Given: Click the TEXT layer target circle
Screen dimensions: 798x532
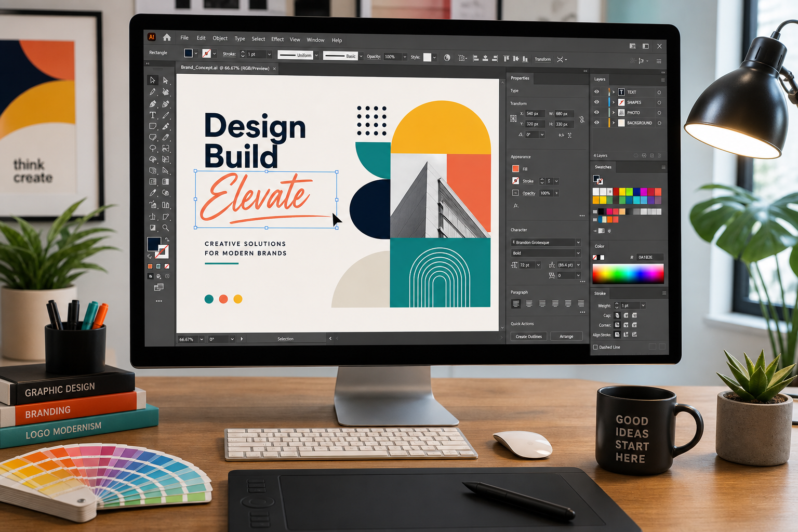Looking at the screenshot, I should pos(659,92).
